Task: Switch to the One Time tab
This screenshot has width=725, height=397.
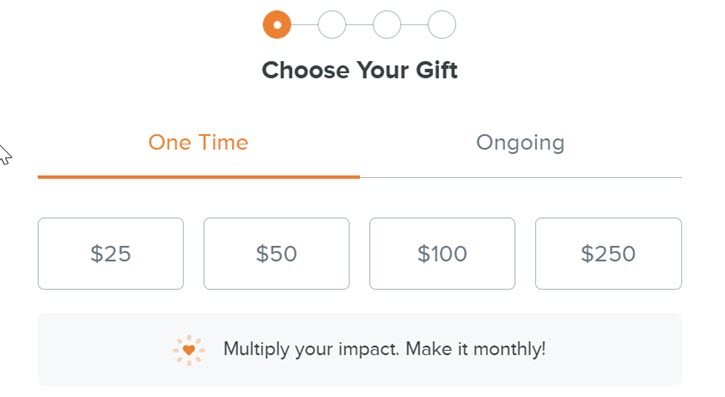Action: tap(198, 142)
